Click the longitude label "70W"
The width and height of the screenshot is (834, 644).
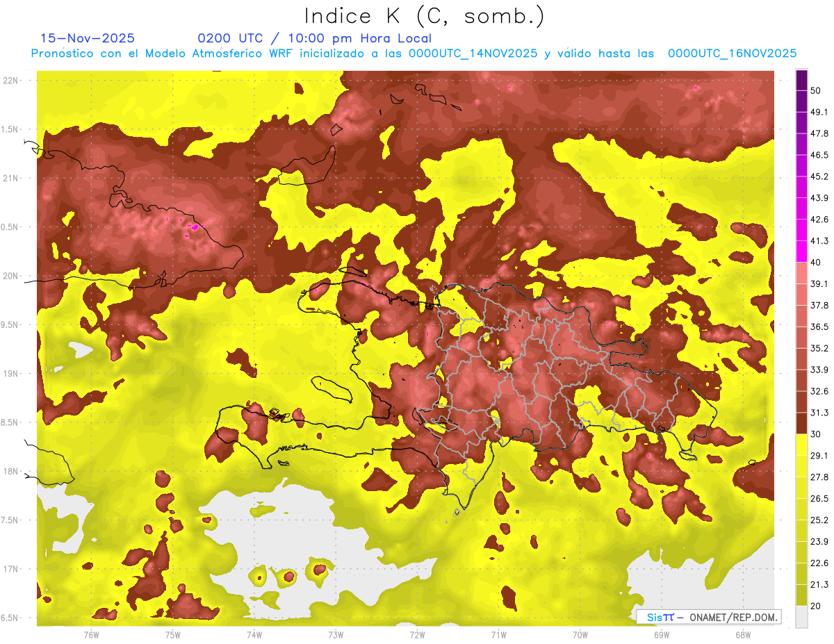coord(580,635)
